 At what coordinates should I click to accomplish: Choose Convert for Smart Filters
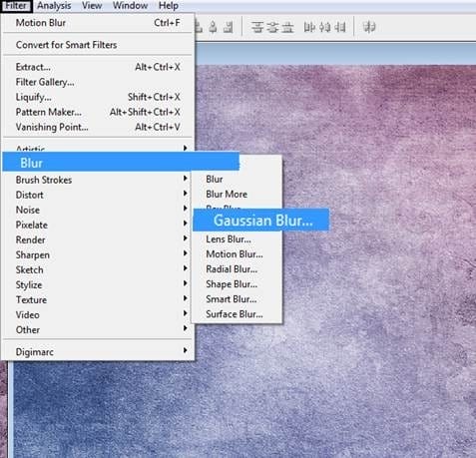[98, 45]
